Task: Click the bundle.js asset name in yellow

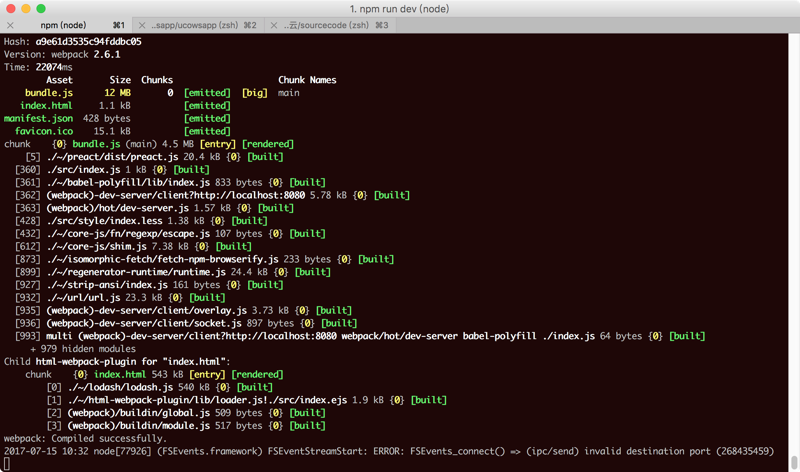Action: [49, 93]
